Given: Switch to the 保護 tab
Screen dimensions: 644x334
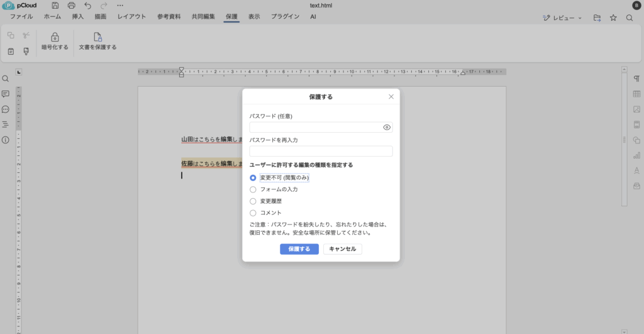Looking at the screenshot, I should [231, 17].
